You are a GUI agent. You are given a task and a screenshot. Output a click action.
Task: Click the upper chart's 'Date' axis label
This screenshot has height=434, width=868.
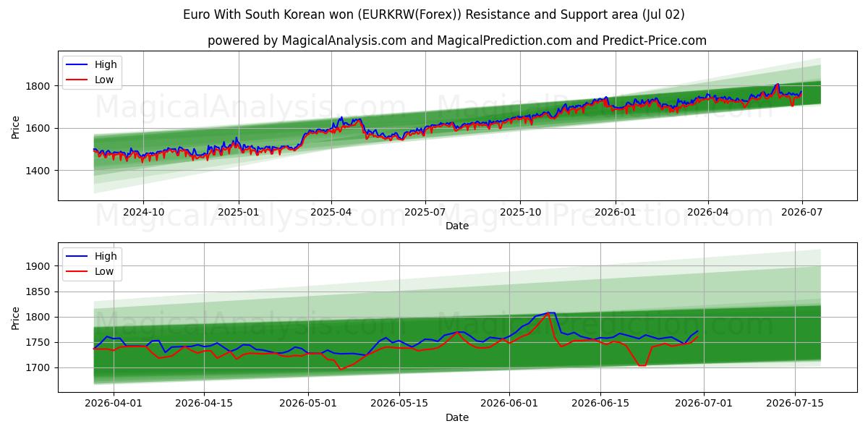457,226
